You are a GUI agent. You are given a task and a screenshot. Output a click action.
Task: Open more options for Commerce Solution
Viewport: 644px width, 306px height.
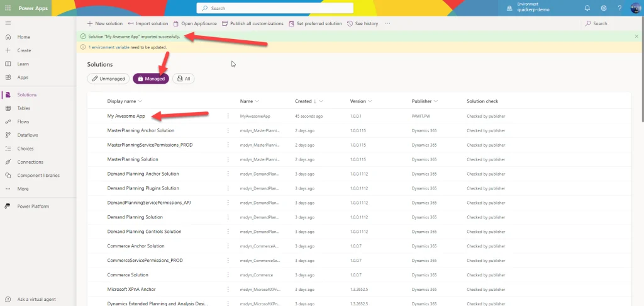228,275
